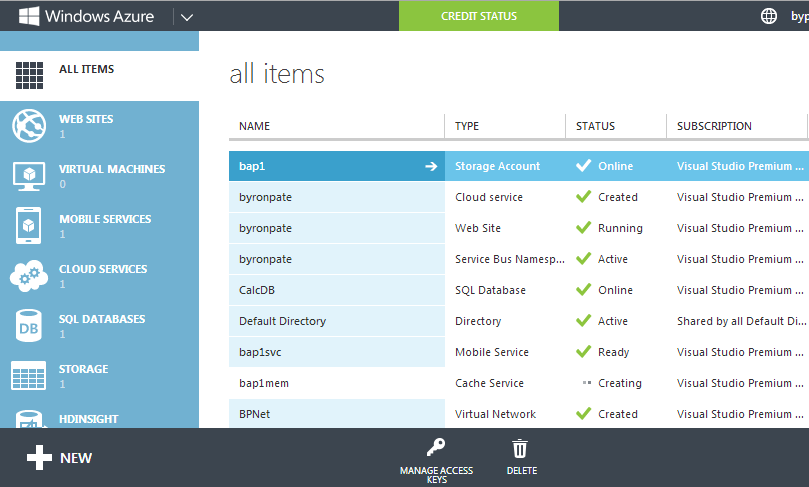Click the Ready status text
809x487 pixels.
coord(613,352)
